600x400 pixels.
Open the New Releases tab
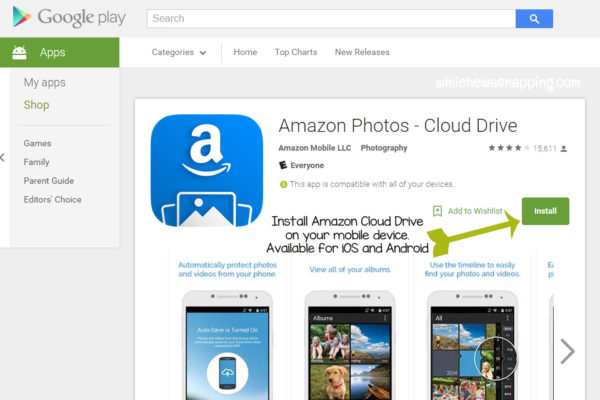click(x=362, y=52)
